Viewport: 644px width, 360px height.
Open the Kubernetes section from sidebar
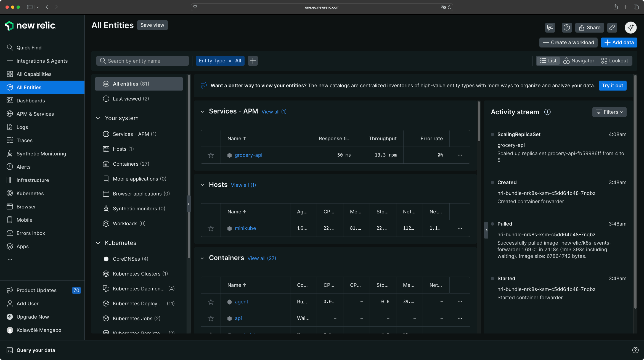click(x=30, y=193)
